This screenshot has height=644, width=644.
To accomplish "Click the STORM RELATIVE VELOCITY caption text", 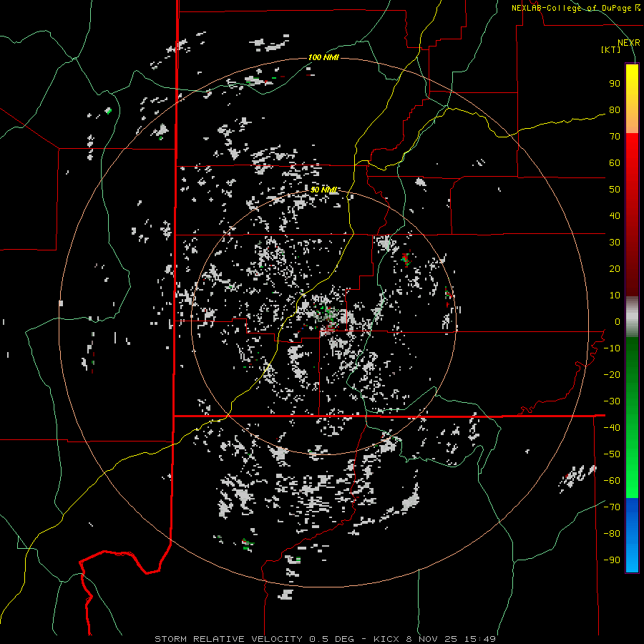I will click(230, 639).
